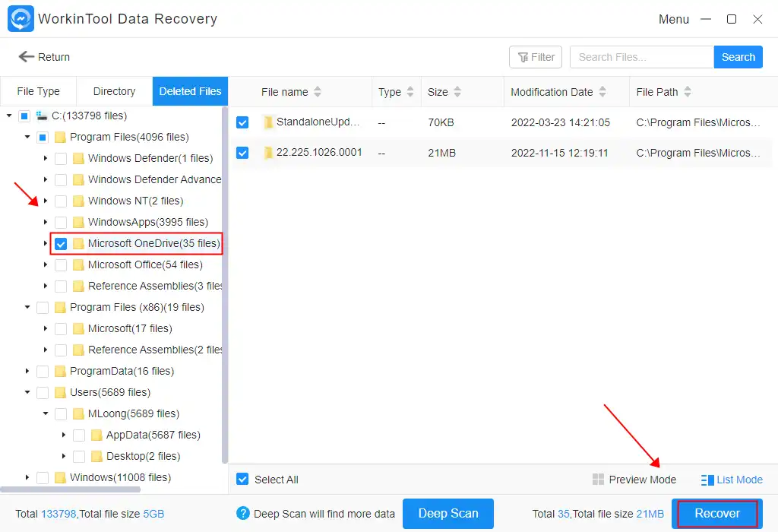
Task: Switch to Preview Mode view
Action: coord(634,480)
